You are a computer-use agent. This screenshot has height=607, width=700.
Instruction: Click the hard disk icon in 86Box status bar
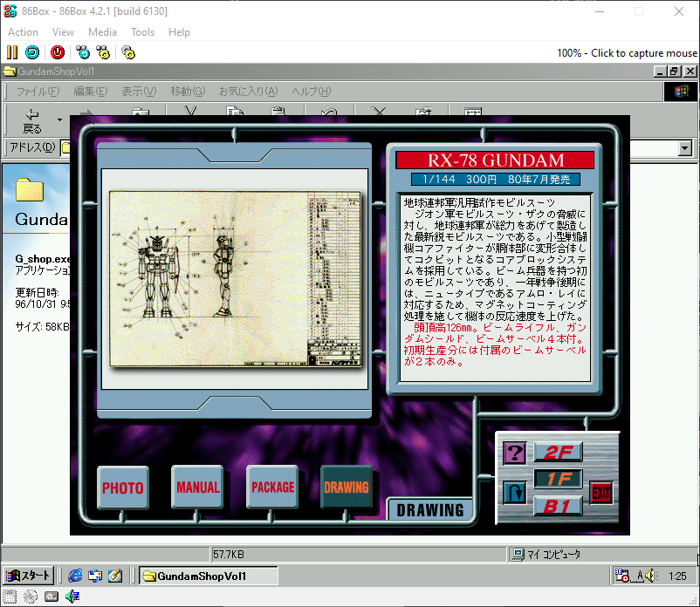point(51,597)
